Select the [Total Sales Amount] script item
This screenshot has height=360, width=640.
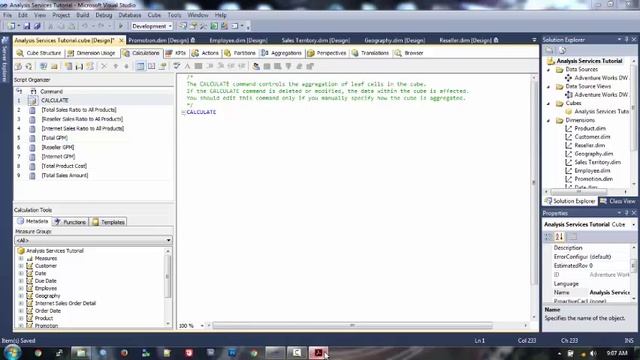[64, 176]
